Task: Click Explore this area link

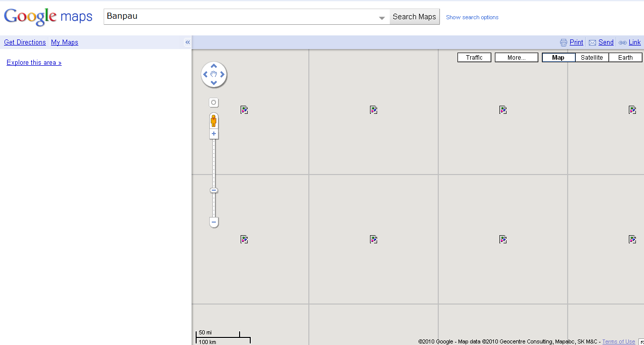Action: (34, 63)
